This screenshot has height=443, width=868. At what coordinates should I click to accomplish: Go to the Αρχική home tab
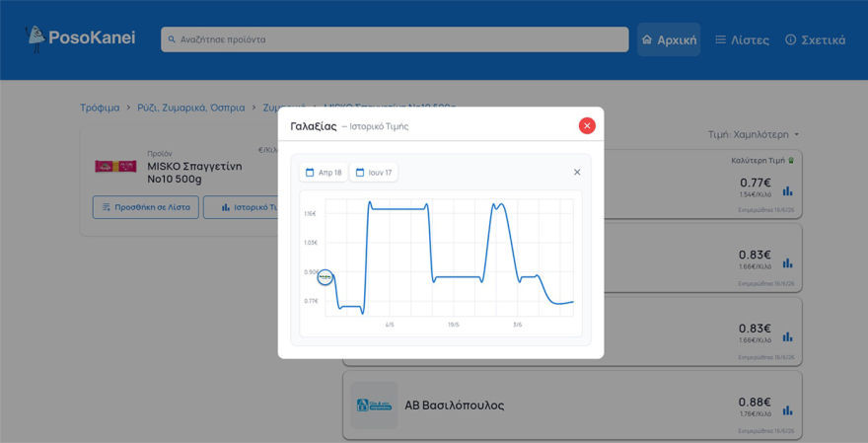[669, 39]
